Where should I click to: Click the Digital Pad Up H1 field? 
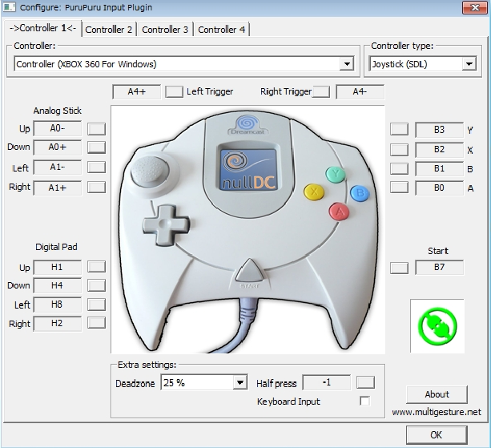coord(58,267)
